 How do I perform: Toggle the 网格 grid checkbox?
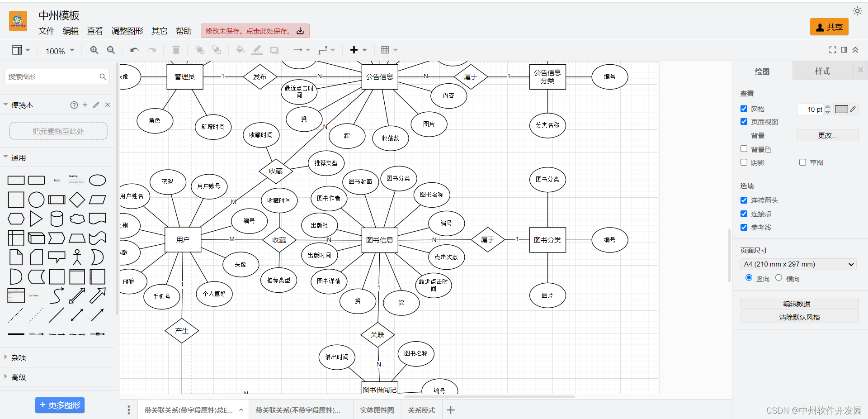pos(744,109)
